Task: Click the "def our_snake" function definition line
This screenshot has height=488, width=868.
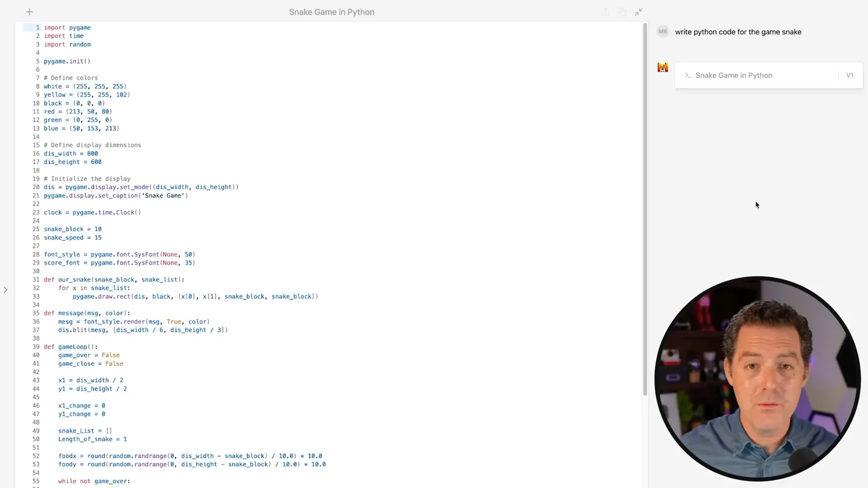Action: 114,280
